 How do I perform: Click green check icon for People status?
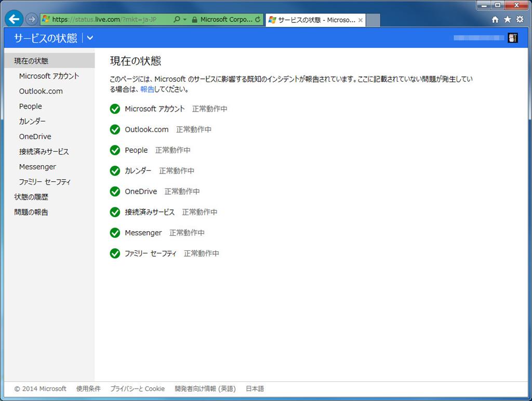pos(115,150)
